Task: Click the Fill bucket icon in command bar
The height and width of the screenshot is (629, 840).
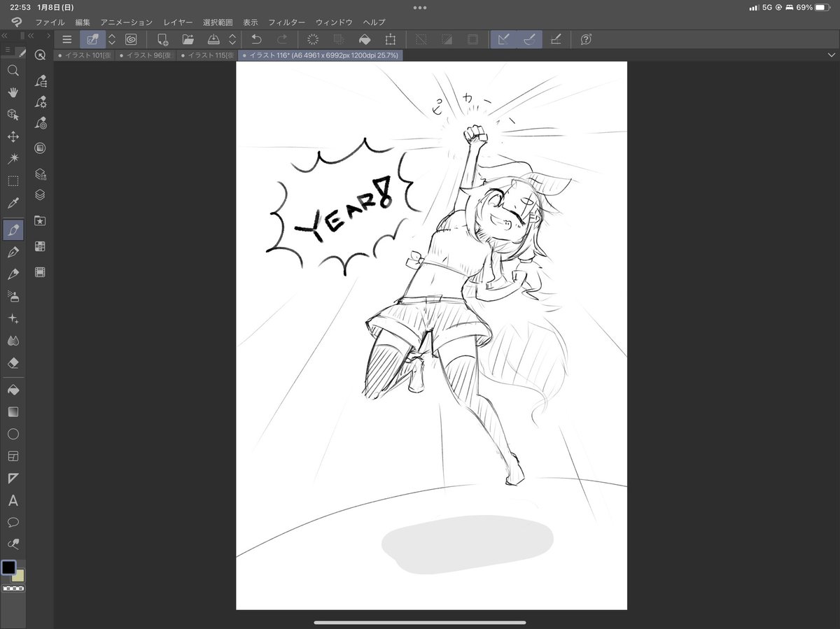Action: 365,39
